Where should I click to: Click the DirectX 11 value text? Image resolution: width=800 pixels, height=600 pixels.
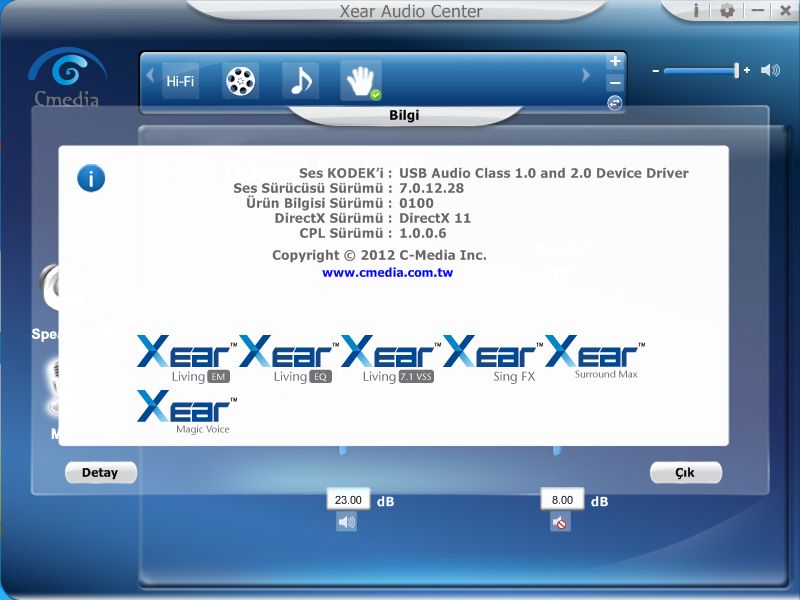435,218
